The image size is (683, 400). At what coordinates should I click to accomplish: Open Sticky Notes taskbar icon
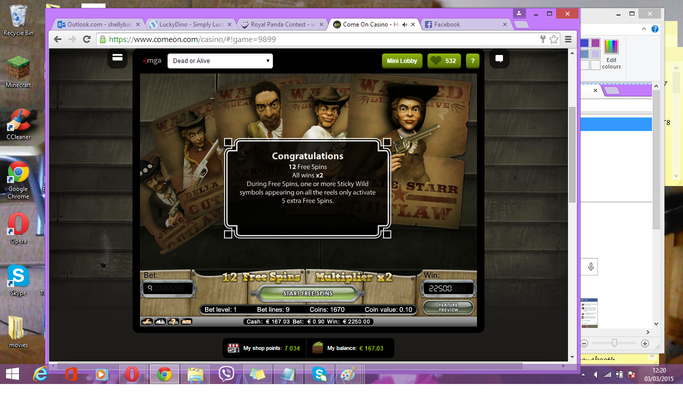point(257,374)
